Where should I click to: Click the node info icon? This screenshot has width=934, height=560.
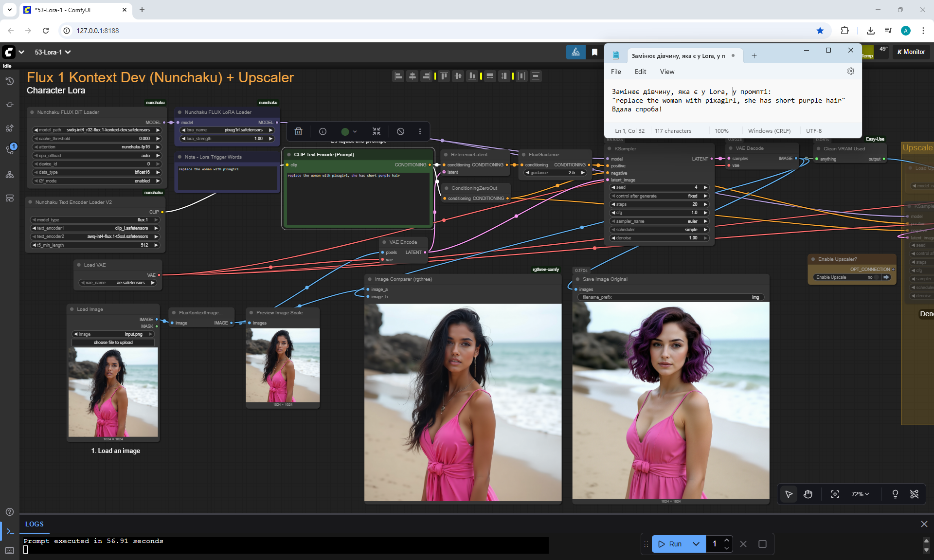pos(323,131)
